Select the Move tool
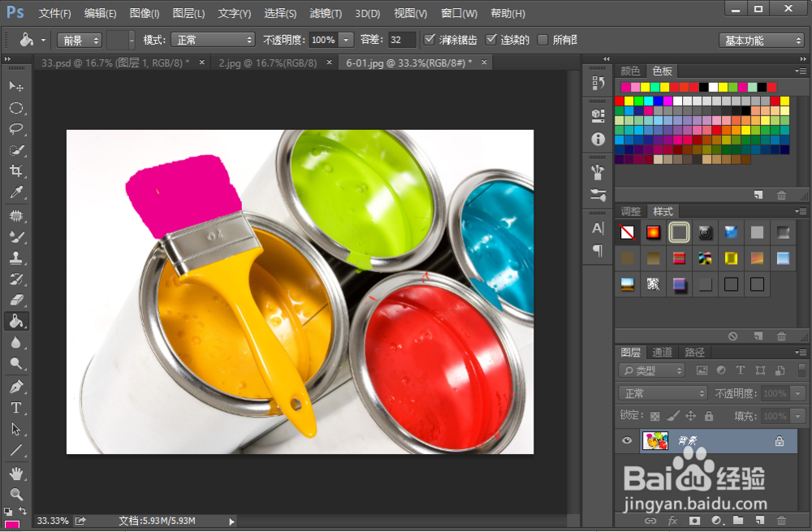812x532 pixels. (x=16, y=86)
